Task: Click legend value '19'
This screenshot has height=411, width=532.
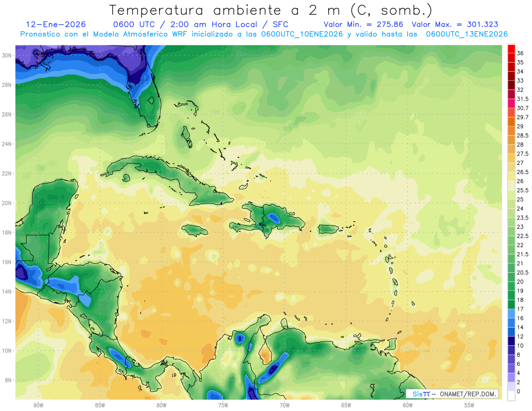Action: [x=520, y=291]
